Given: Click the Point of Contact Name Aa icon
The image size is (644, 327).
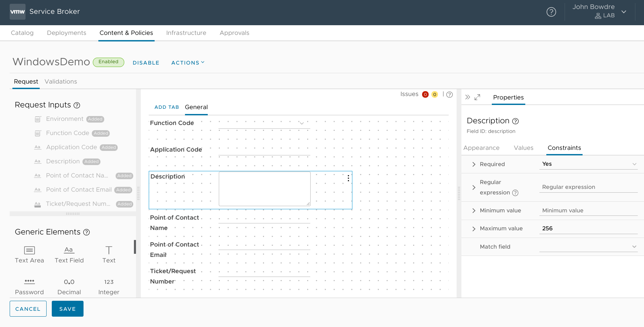Looking at the screenshot, I should 38,176.
